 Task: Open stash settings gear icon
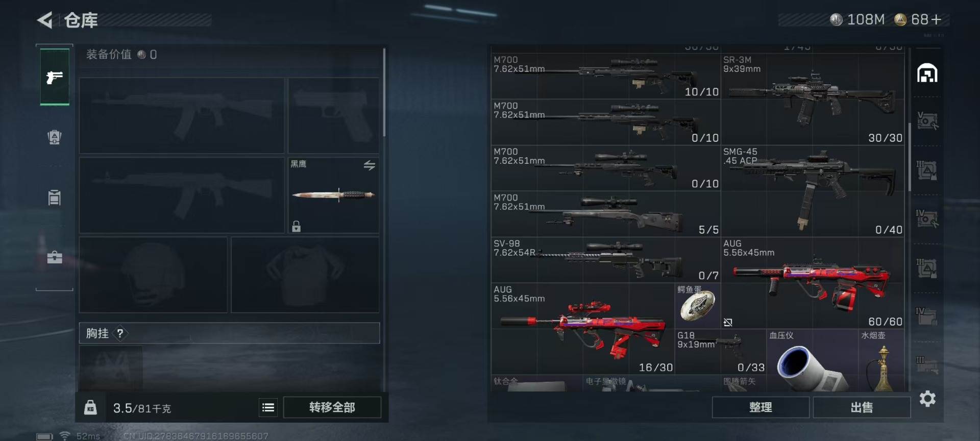[927, 399]
